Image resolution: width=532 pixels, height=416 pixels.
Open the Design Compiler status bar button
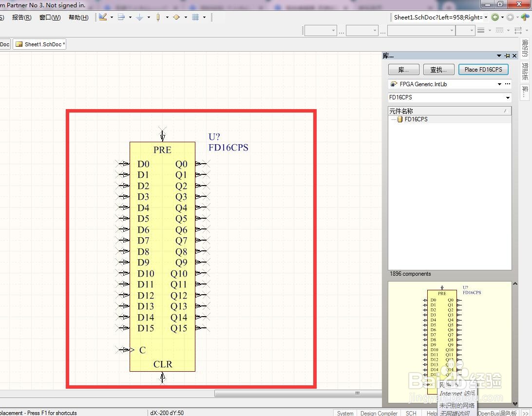(x=379, y=413)
